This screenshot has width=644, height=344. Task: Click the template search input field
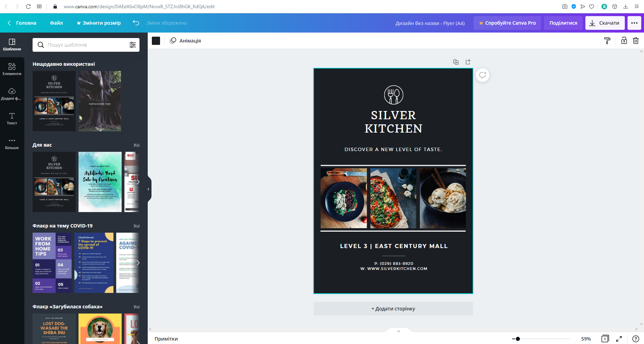(x=86, y=45)
